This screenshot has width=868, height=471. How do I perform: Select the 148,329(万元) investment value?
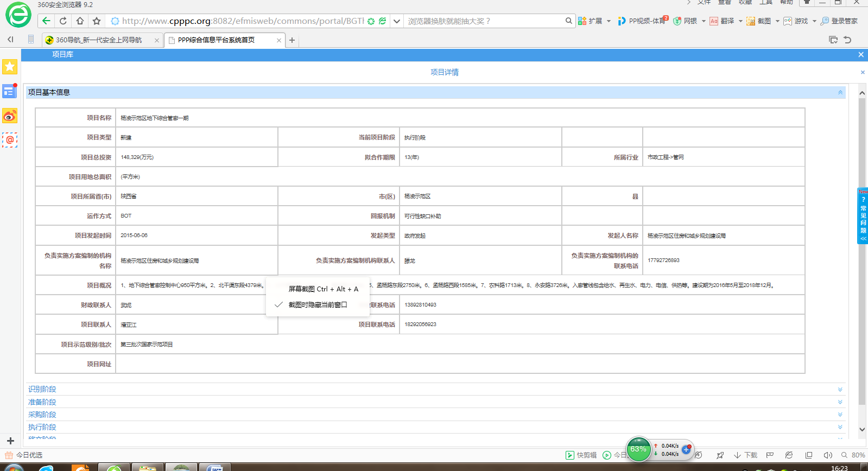(137, 157)
